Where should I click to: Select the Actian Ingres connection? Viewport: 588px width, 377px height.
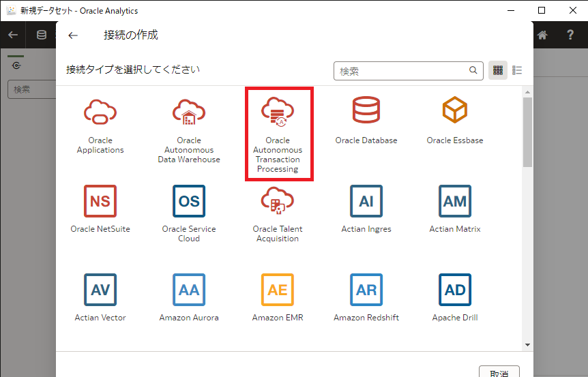tap(366, 201)
